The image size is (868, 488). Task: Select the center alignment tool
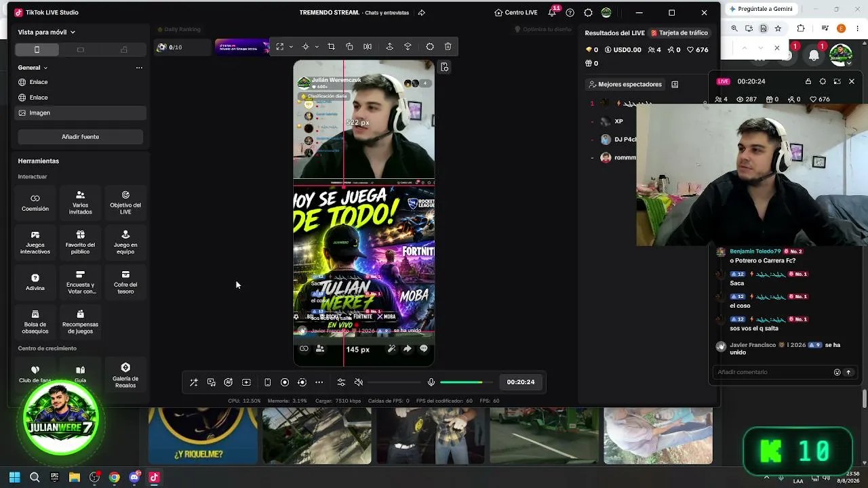click(305, 47)
